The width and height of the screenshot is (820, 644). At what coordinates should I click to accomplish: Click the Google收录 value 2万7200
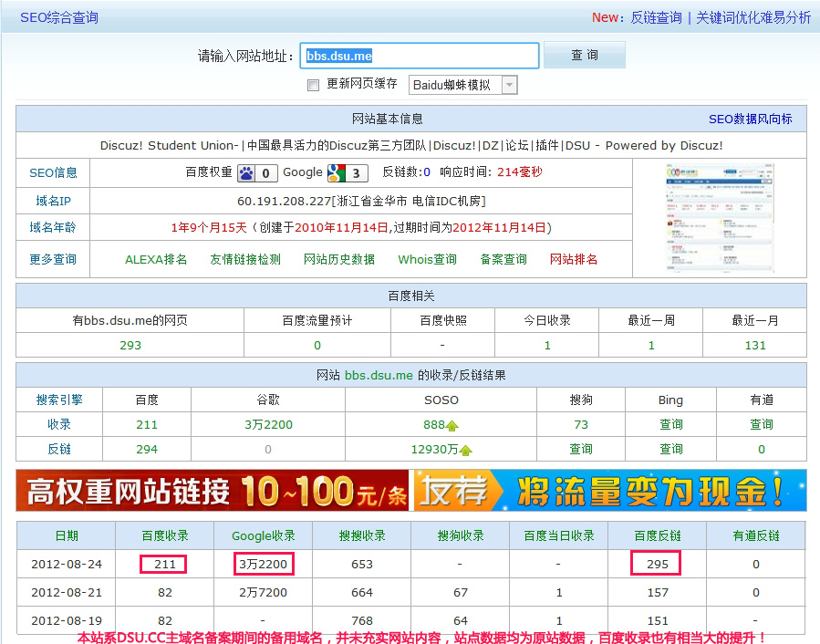tap(263, 592)
